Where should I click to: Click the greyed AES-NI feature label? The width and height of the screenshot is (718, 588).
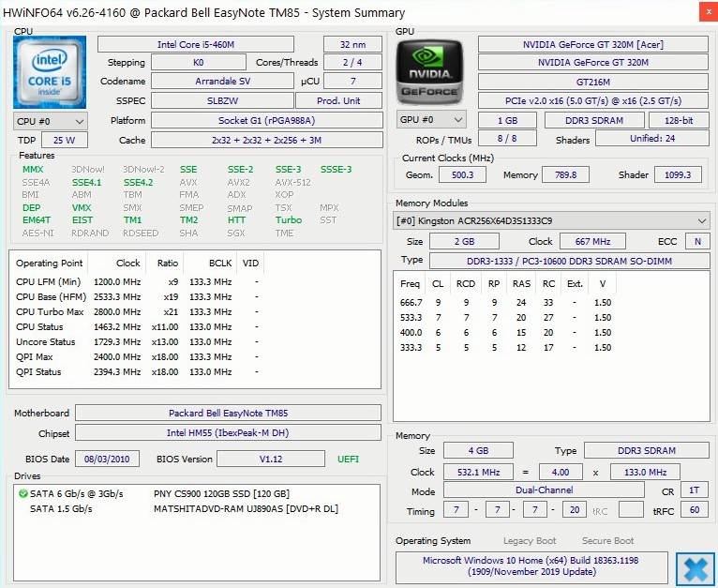click(x=38, y=233)
